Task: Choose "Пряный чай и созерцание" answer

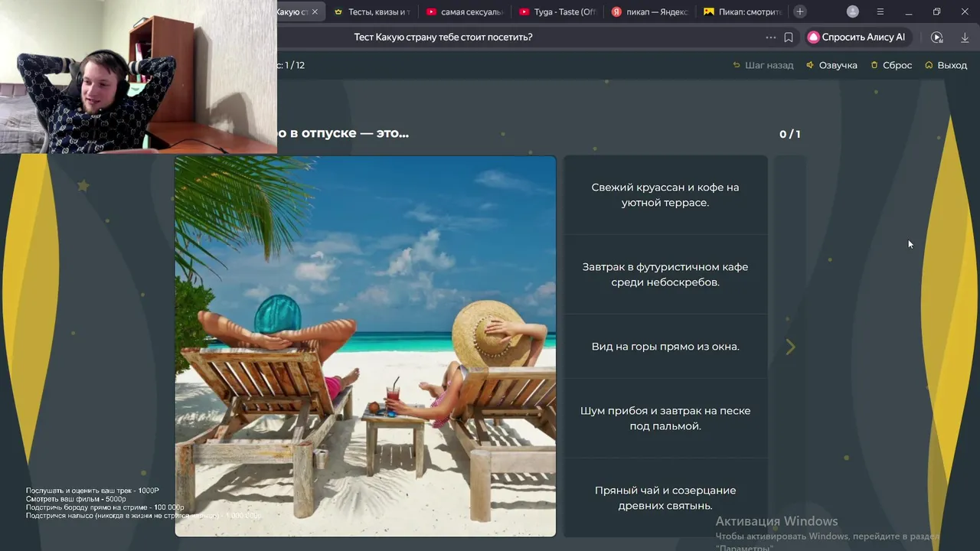Action: point(665,498)
